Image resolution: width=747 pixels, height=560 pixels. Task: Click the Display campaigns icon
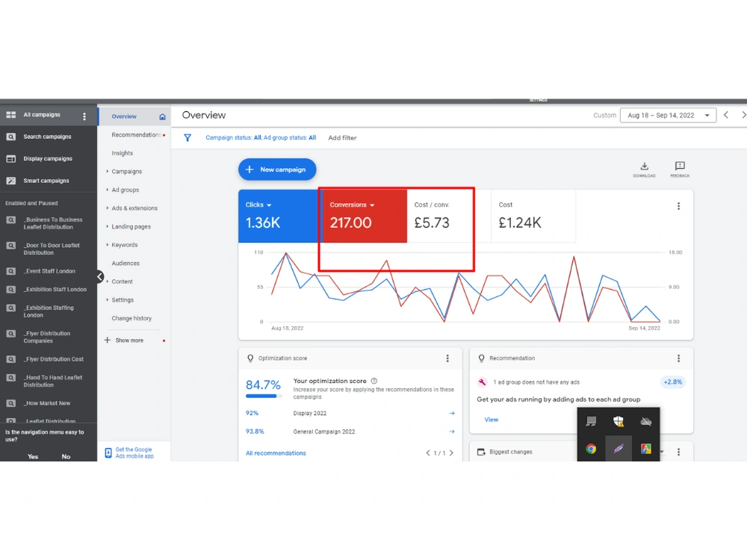click(x=11, y=158)
